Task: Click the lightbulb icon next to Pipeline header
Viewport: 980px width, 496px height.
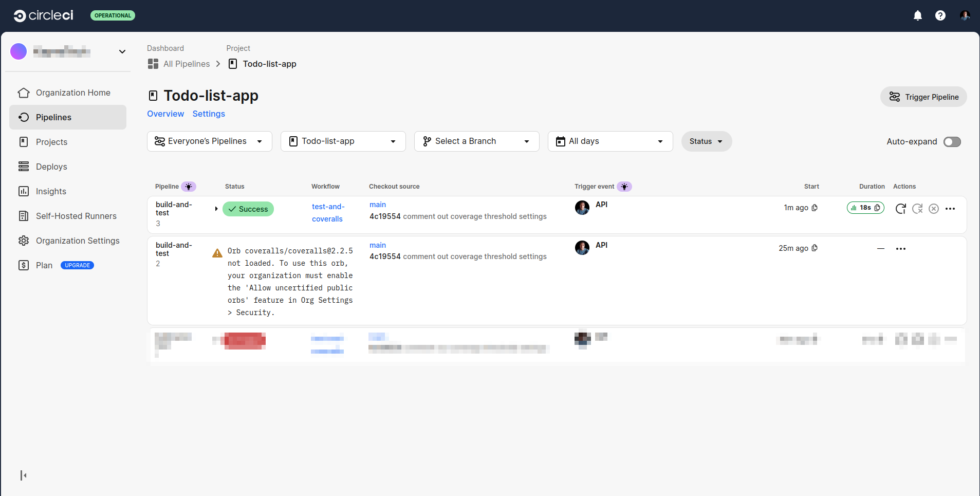Action: [x=189, y=187]
